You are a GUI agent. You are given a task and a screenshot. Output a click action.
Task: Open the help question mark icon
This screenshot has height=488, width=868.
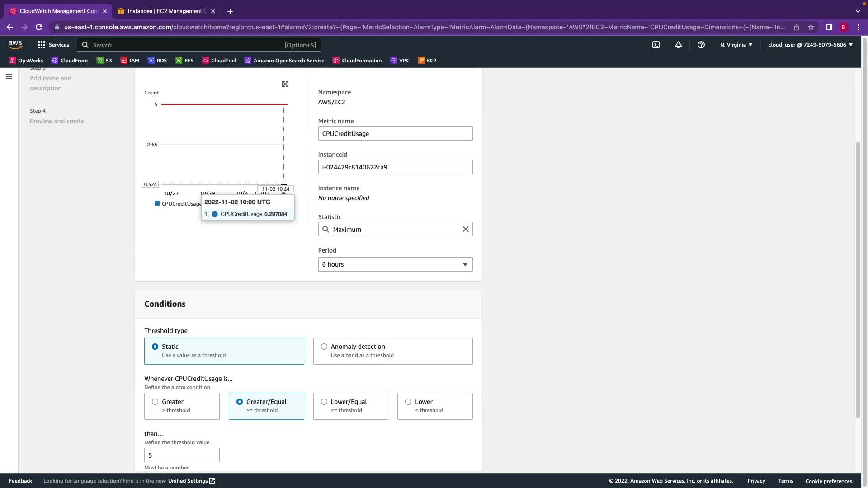[x=701, y=45]
